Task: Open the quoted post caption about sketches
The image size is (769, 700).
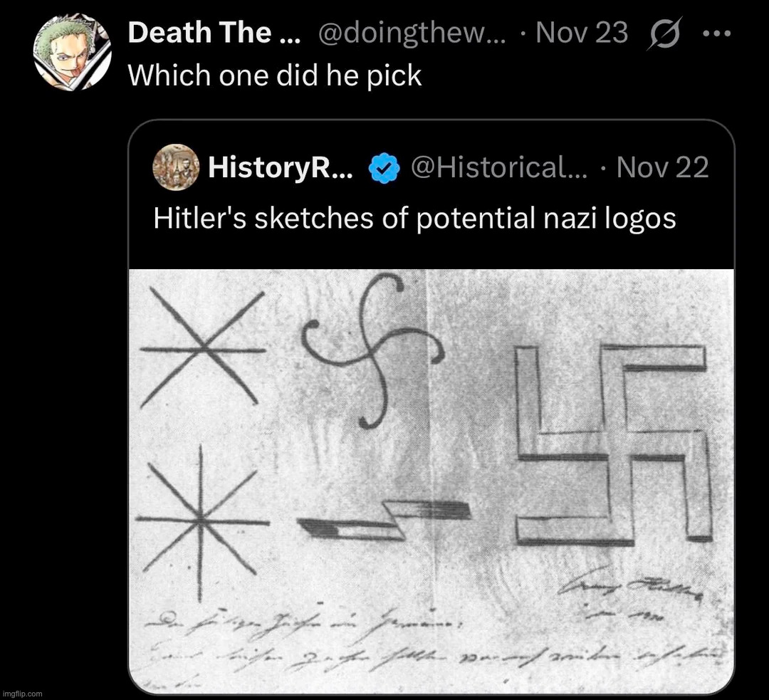Action: pos(414,218)
